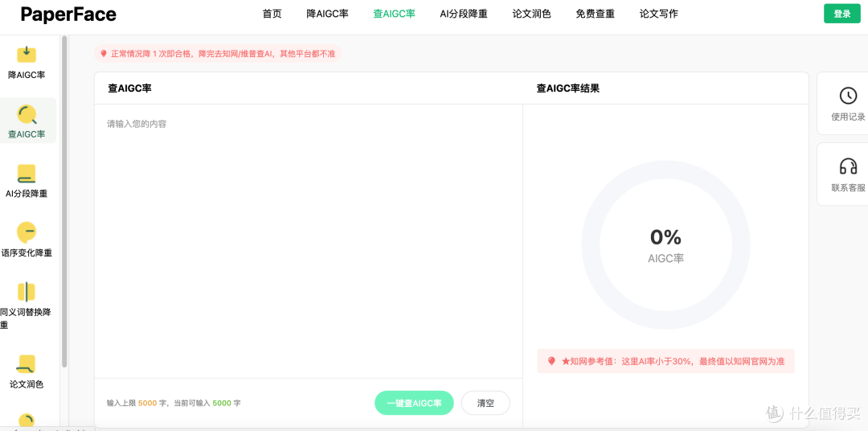Click the ★知网参考值 notice text
The width and height of the screenshot is (868, 431).
click(674, 361)
